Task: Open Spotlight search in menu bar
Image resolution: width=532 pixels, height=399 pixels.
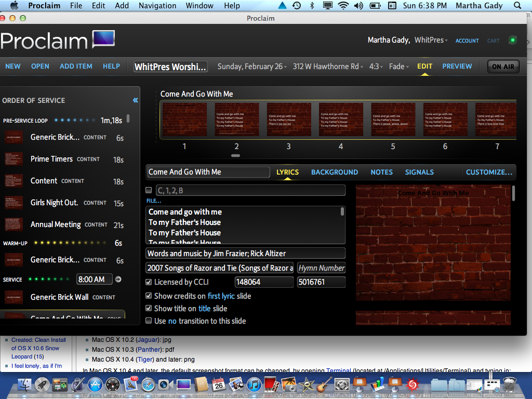Action: click(x=517, y=5)
